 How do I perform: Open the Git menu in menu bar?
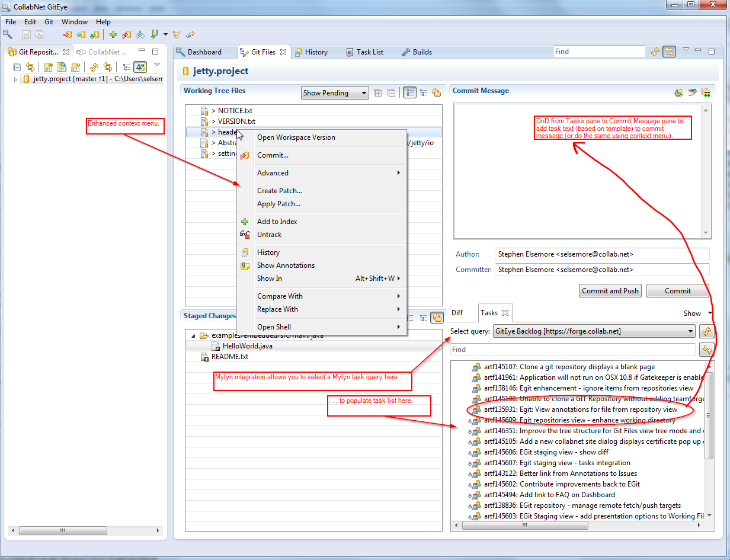point(49,22)
